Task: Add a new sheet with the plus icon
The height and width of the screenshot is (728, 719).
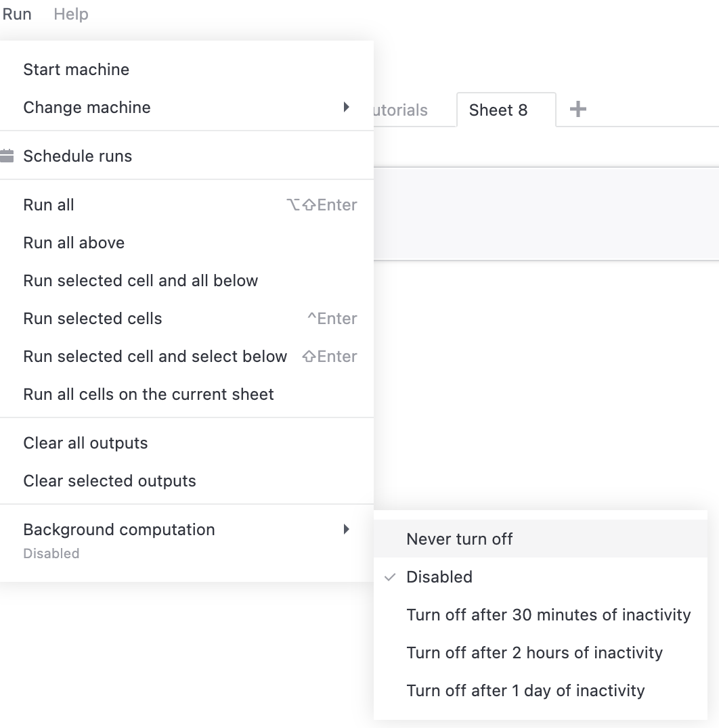Action: 577,109
